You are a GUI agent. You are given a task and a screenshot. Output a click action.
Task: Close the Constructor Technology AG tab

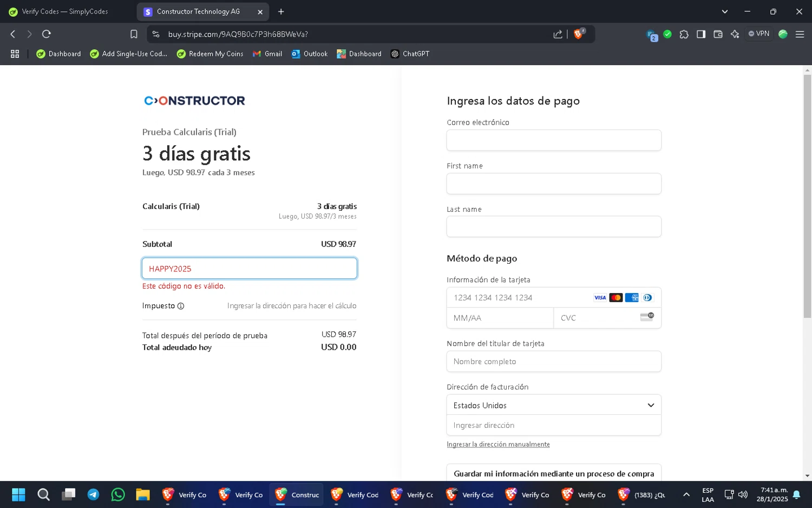coord(260,12)
